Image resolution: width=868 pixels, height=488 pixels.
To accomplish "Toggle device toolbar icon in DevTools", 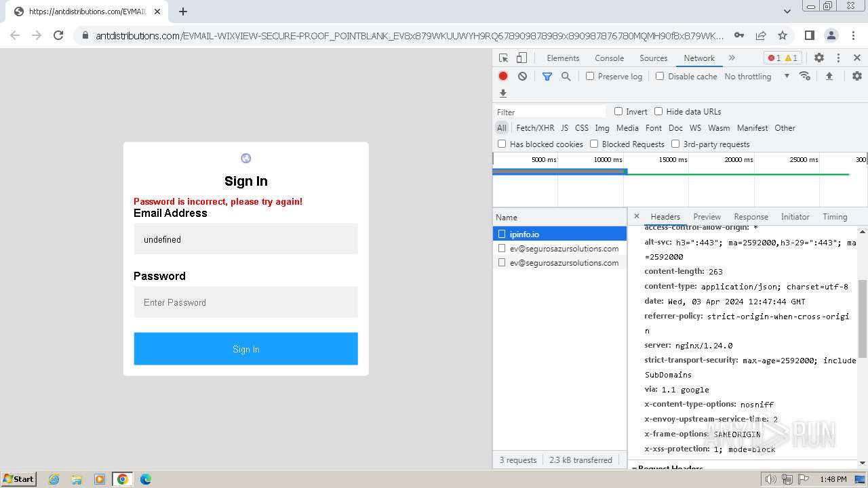I will (x=521, y=58).
